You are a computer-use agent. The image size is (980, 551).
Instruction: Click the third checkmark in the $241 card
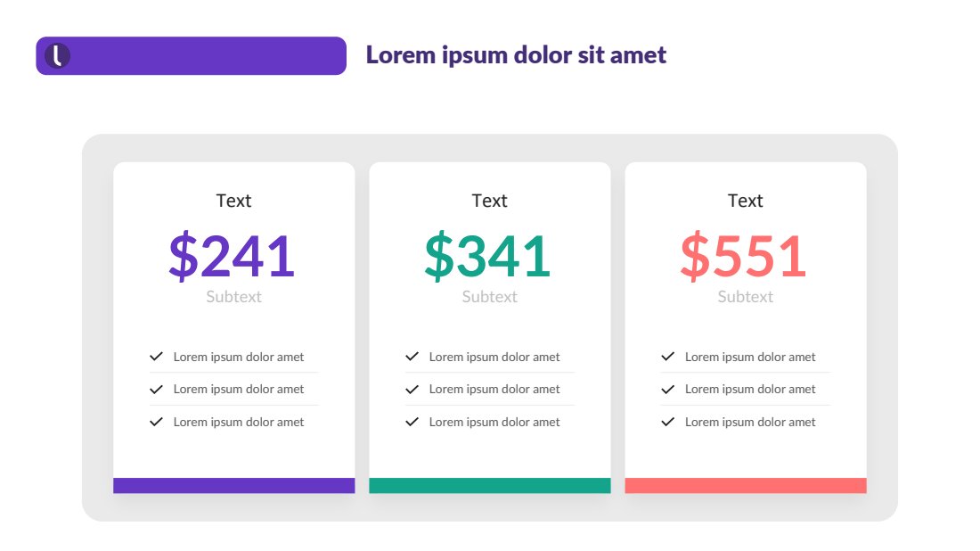(x=156, y=422)
